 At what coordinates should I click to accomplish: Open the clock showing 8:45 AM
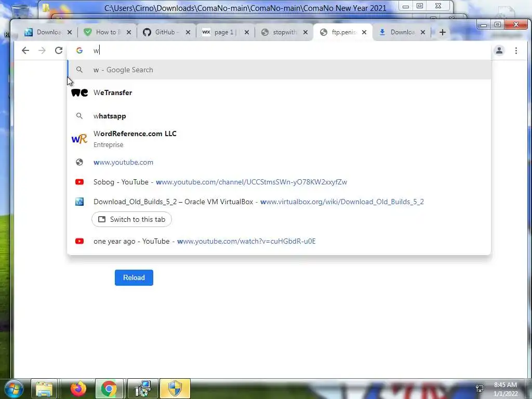coord(506,389)
